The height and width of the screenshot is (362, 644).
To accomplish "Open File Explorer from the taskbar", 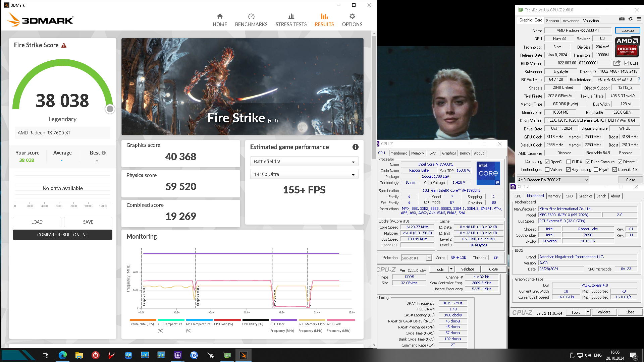I will click(x=79, y=355).
